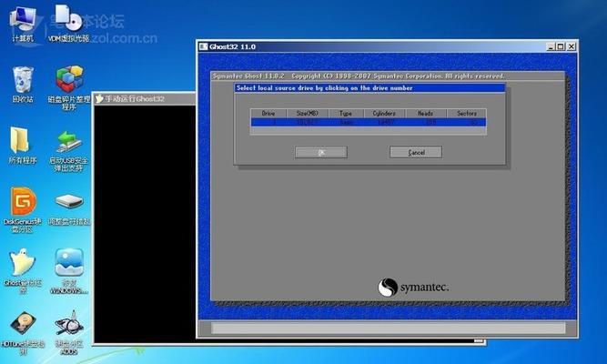
Task: Click the Sectors column header
Action: click(x=467, y=114)
